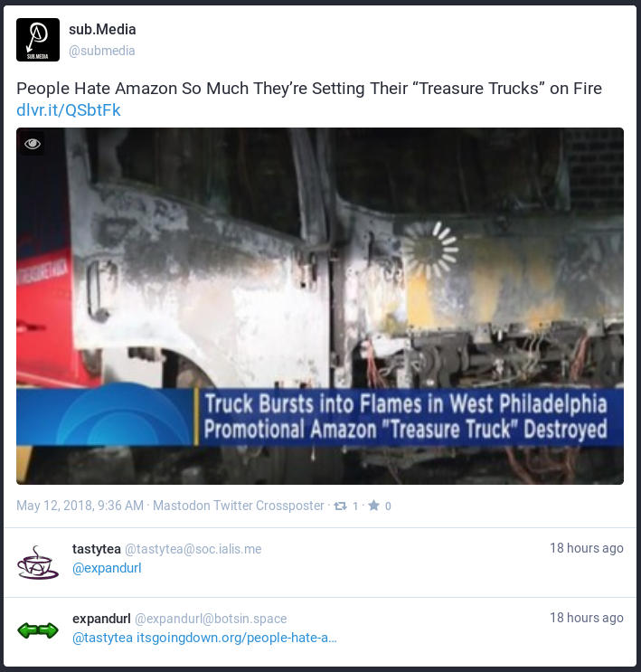The image size is (641, 672).
Task: Click the @submedia handle
Action: (x=102, y=51)
